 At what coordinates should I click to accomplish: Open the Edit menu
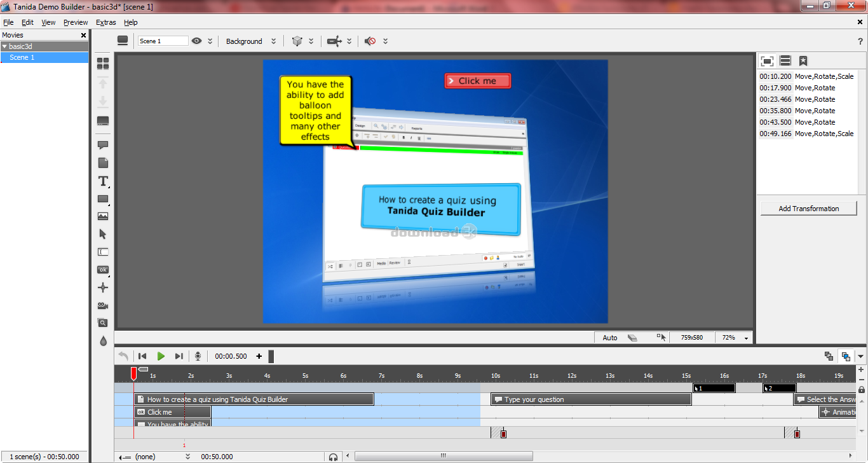click(27, 22)
